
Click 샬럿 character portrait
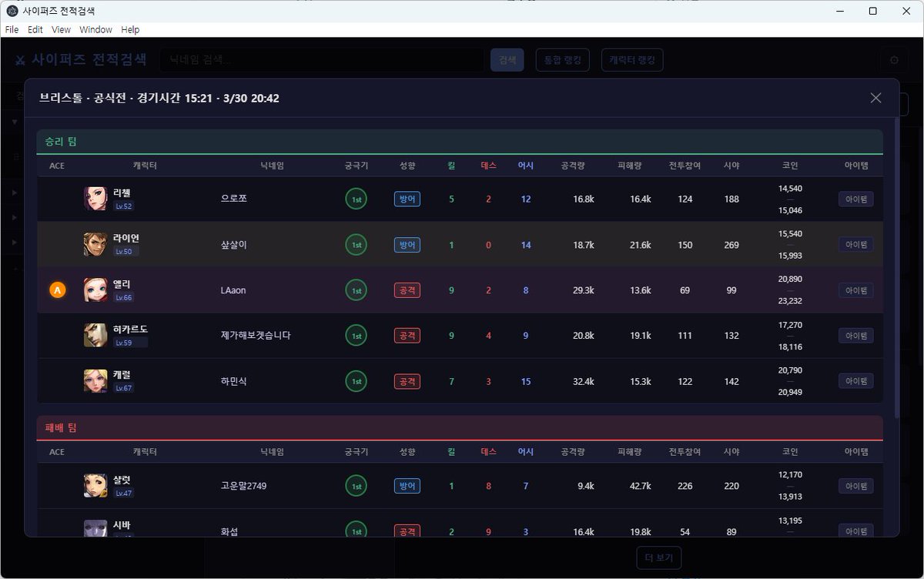coord(95,486)
